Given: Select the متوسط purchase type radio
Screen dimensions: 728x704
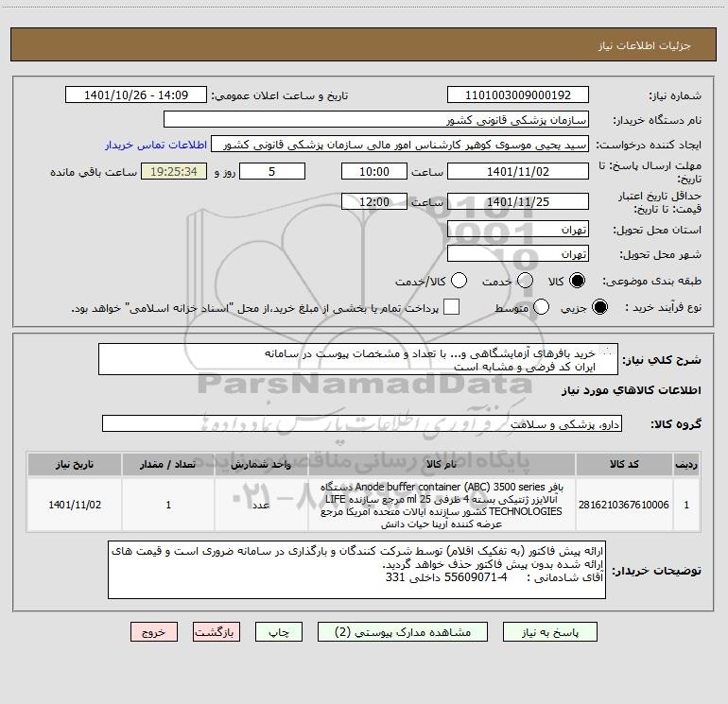Looking at the screenshot, I should tap(541, 307).
